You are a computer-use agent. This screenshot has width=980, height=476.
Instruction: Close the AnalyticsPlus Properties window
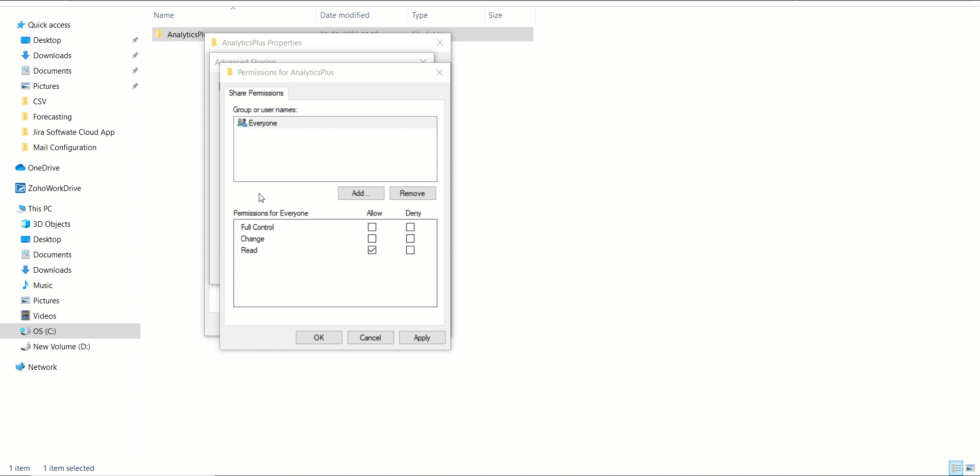[x=440, y=42]
